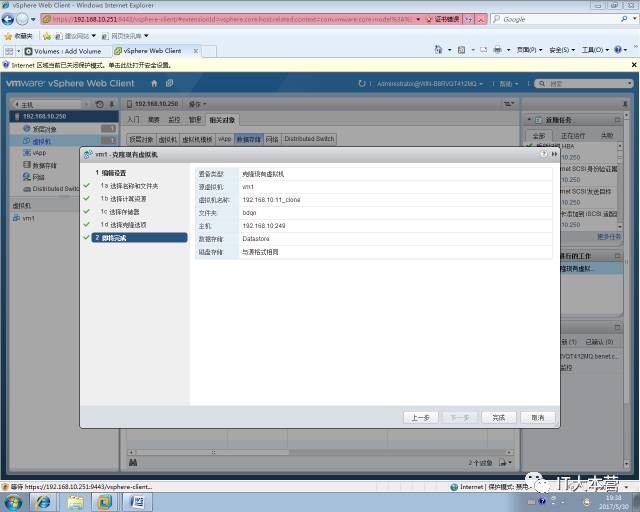Click the add-to-favorites star icon
The height and width of the screenshot is (512, 640).
tap(47, 36)
